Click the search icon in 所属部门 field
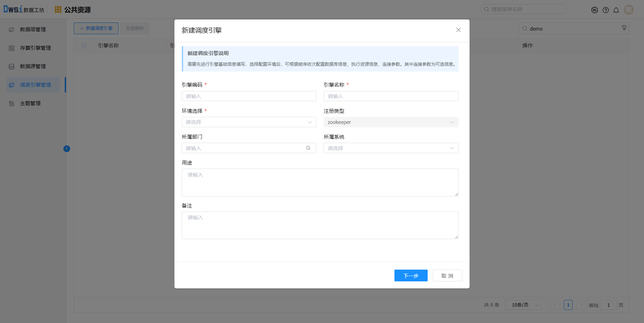 pyautogui.click(x=308, y=148)
